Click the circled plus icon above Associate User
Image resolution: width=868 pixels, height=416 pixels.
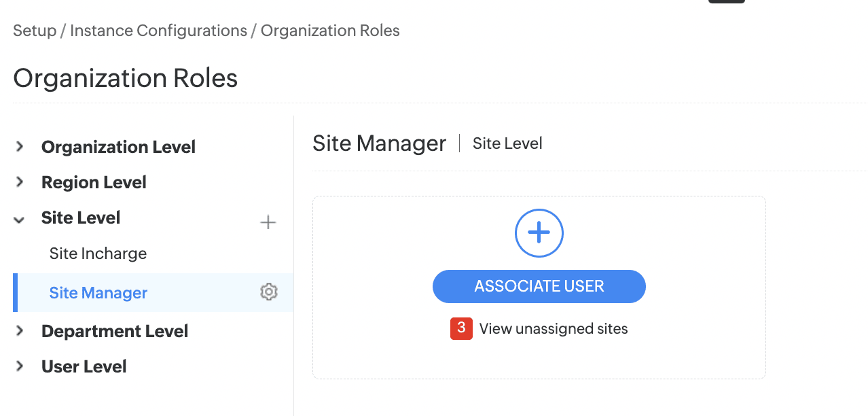[x=539, y=233]
